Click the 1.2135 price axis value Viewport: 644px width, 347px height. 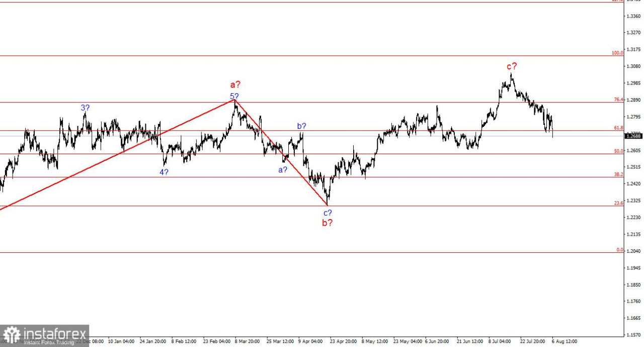633,234
